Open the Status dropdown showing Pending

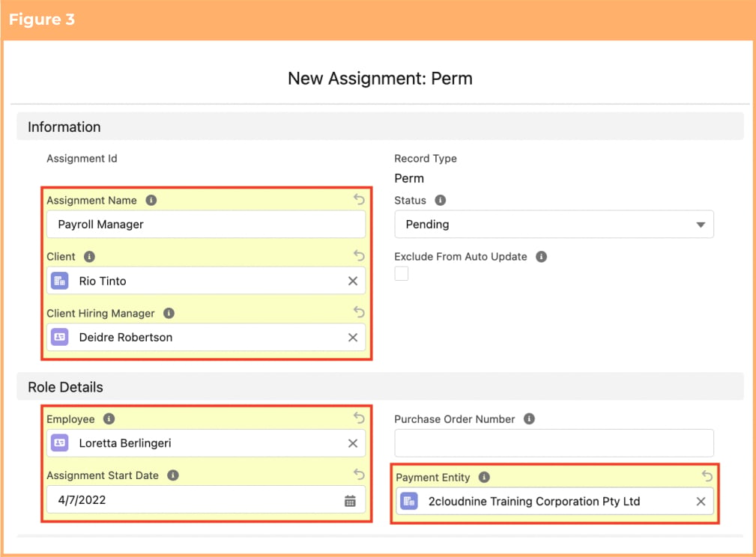click(x=554, y=224)
